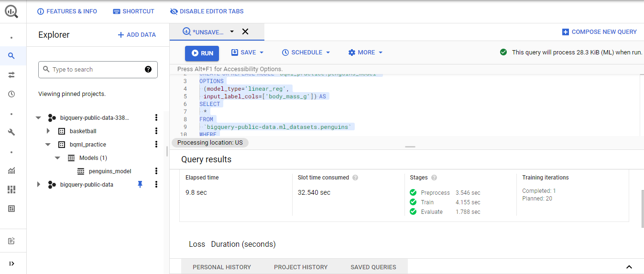This screenshot has width=644, height=274.
Task: Expand the bigquery-public-data project
Action: 39,184
